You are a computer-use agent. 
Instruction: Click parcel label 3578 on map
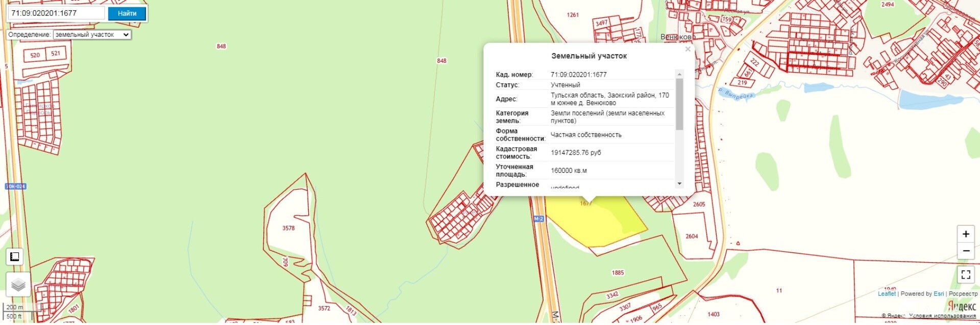288,228
